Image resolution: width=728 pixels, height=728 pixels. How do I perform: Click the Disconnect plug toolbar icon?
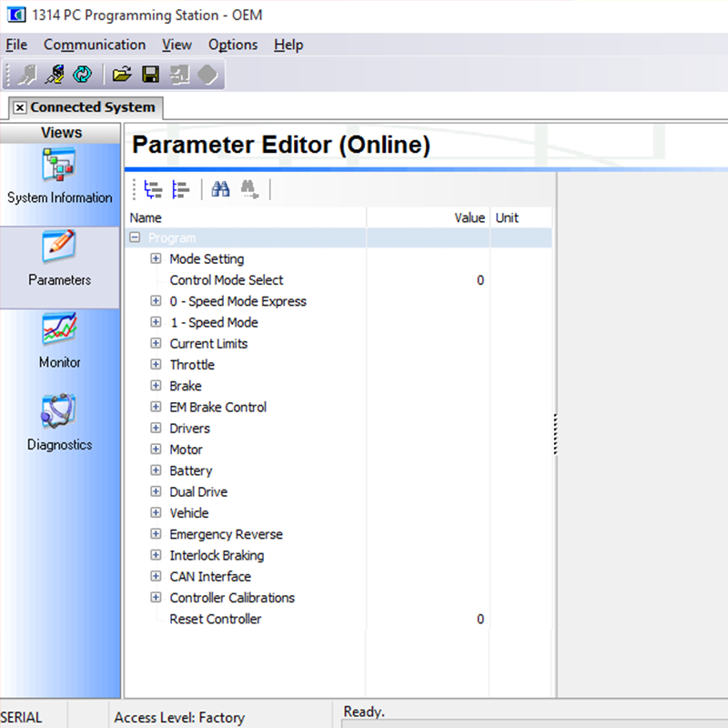click(x=56, y=75)
